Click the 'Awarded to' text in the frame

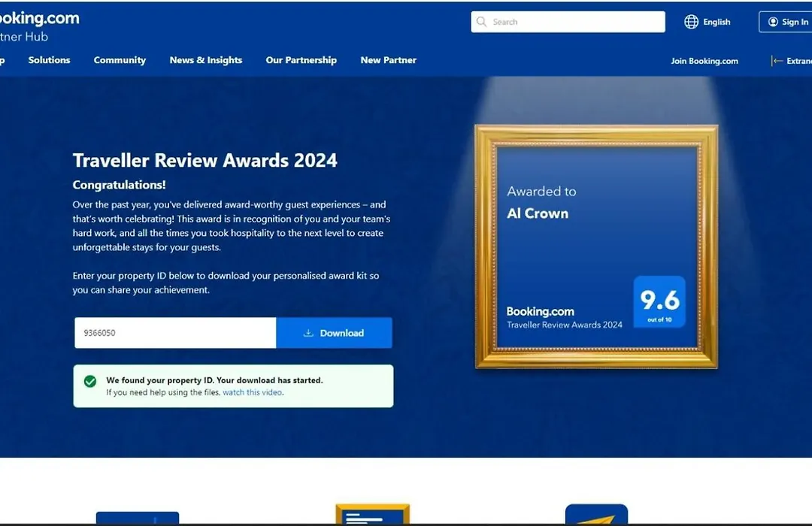pyautogui.click(x=541, y=192)
